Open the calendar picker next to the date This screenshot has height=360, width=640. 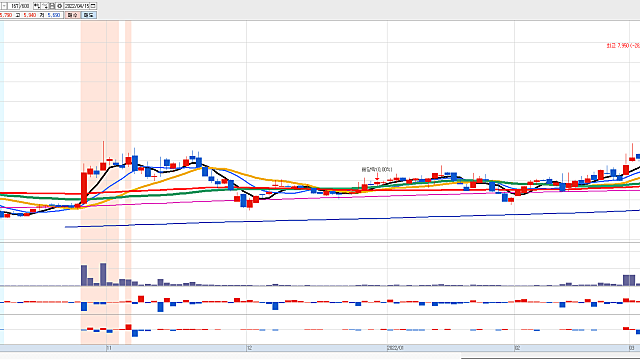click(x=93, y=6)
